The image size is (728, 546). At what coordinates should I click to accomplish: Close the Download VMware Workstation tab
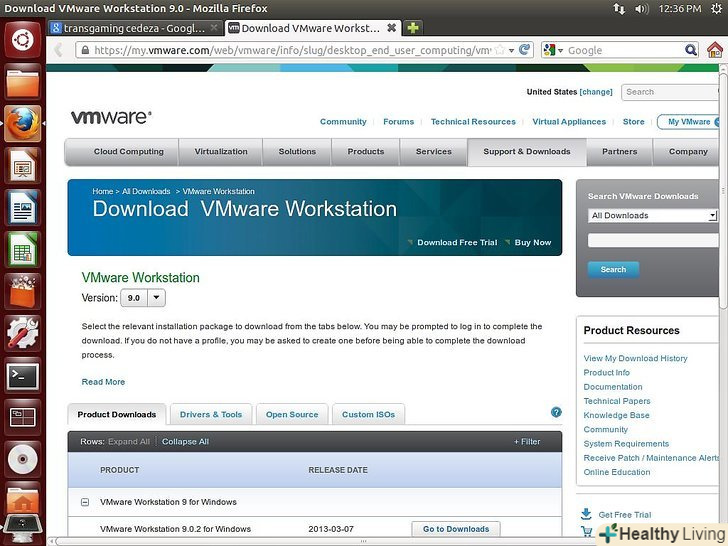tap(392, 28)
